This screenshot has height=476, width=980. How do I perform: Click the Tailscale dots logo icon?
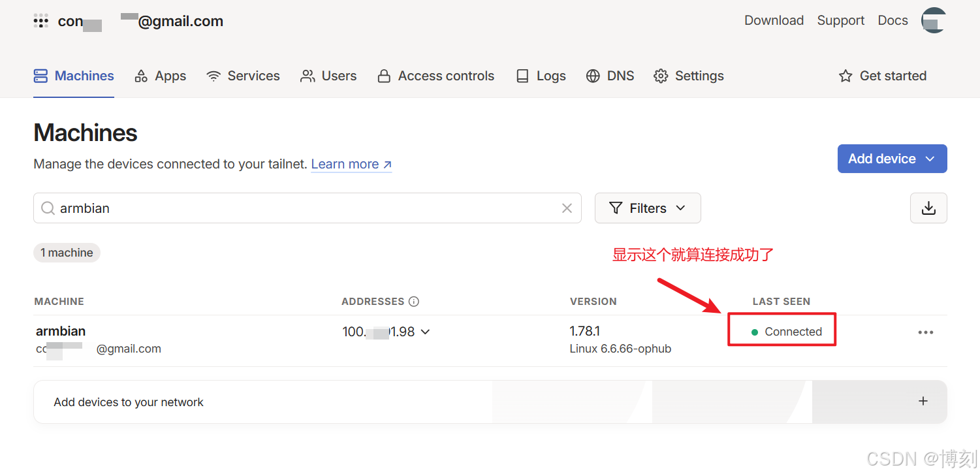point(41,21)
